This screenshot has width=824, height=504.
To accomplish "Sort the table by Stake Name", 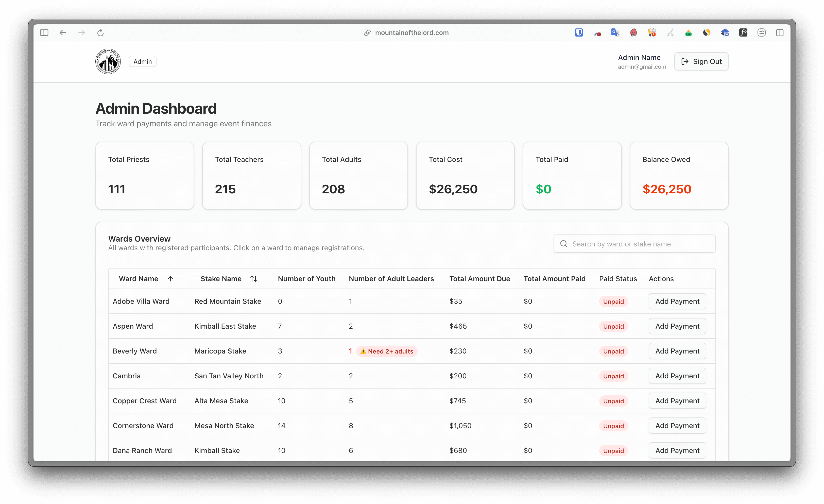I will pos(229,279).
